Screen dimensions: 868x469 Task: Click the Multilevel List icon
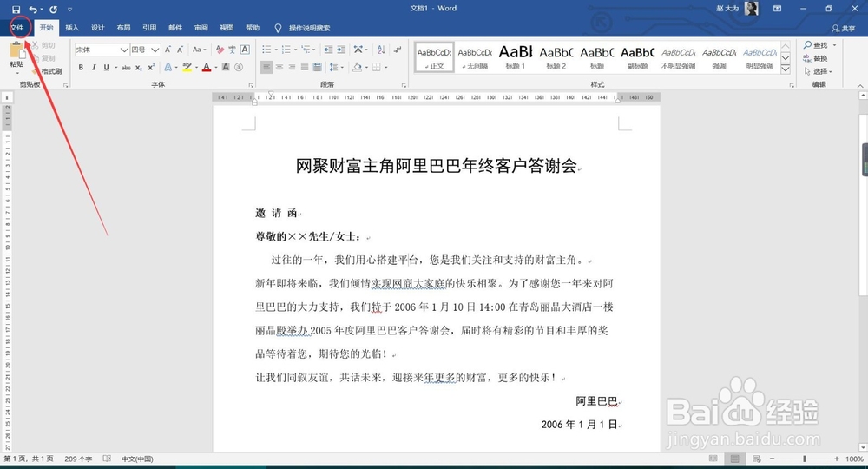tap(306, 50)
